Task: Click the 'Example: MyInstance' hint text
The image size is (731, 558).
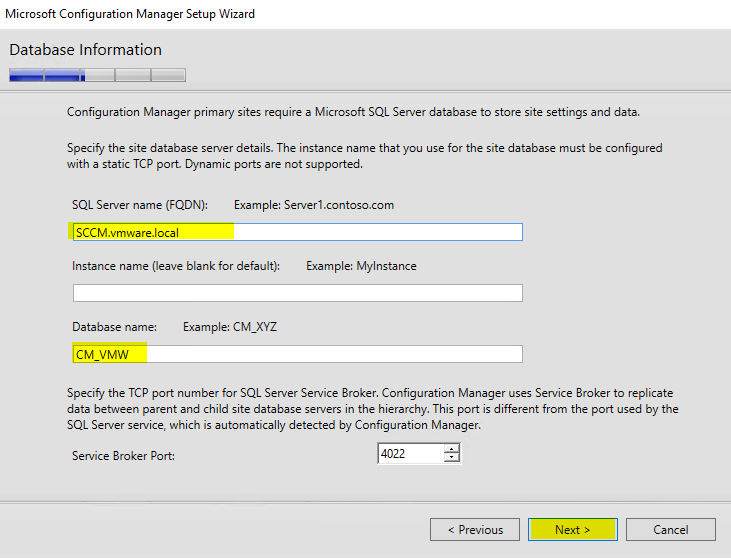Action: (x=361, y=266)
